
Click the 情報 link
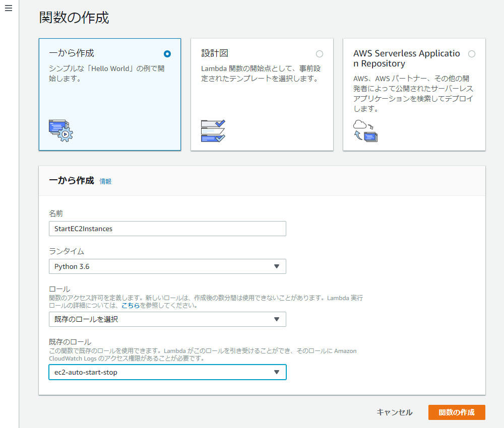(105, 181)
